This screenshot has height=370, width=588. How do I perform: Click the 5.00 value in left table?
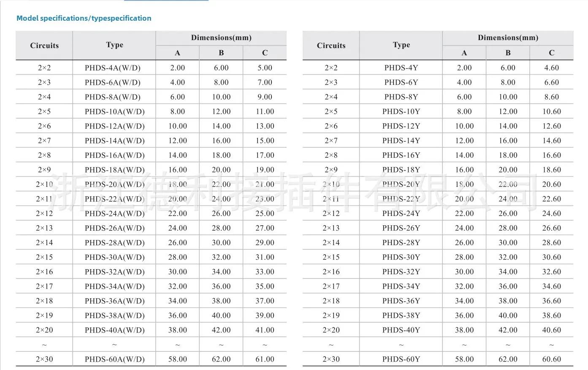coord(265,68)
